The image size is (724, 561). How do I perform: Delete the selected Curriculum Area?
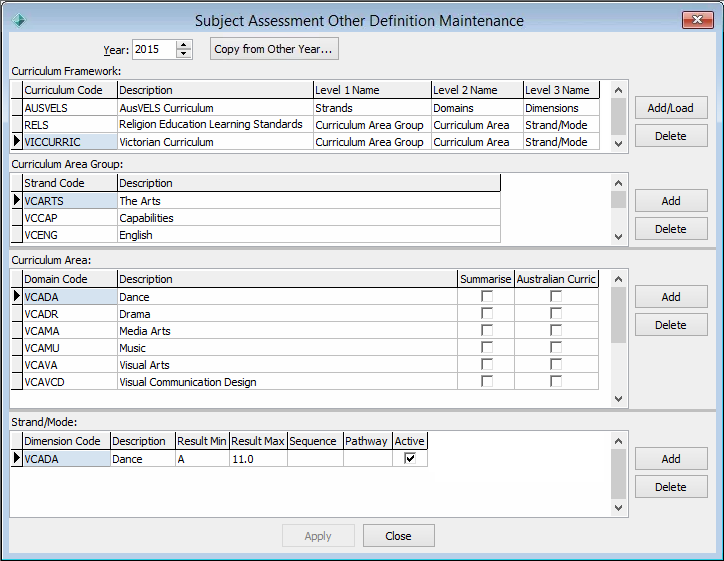(671, 325)
